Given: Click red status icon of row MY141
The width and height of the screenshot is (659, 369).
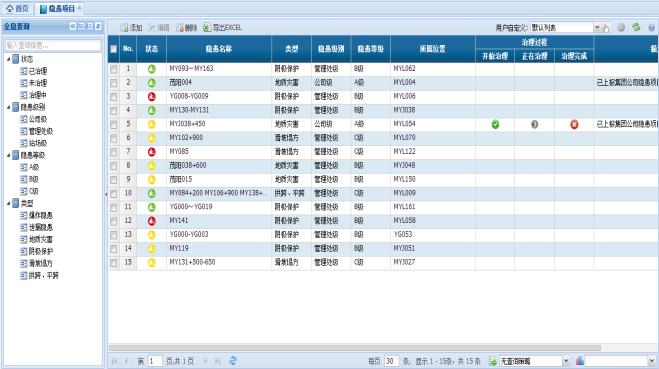Looking at the screenshot, I should coord(152,221).
